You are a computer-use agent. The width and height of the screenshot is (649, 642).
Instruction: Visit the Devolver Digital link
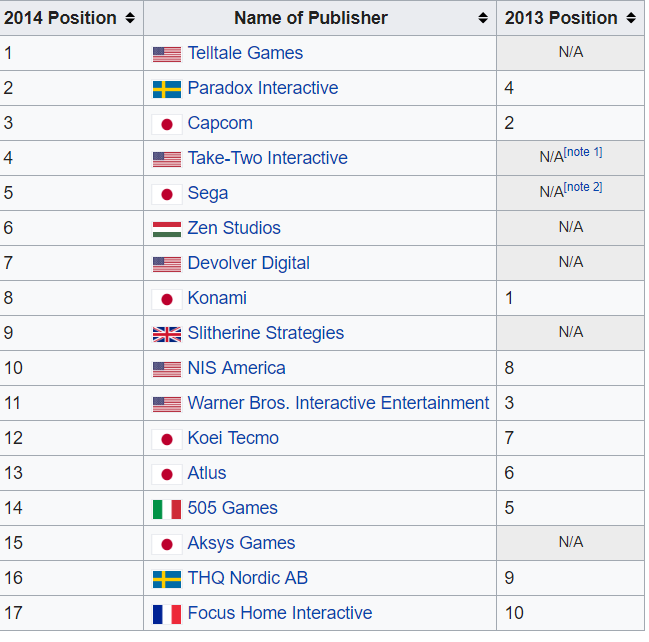pos(248,263)
